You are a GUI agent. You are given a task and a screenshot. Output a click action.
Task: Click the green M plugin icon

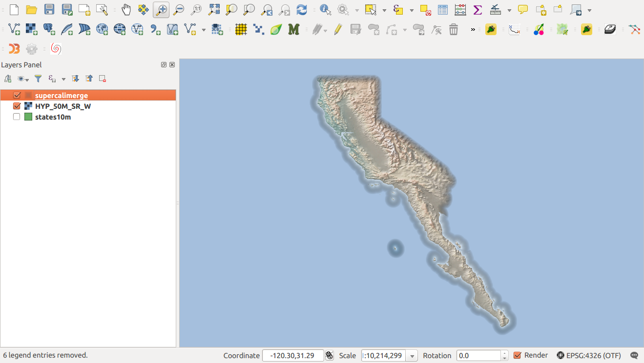(293, 29)
